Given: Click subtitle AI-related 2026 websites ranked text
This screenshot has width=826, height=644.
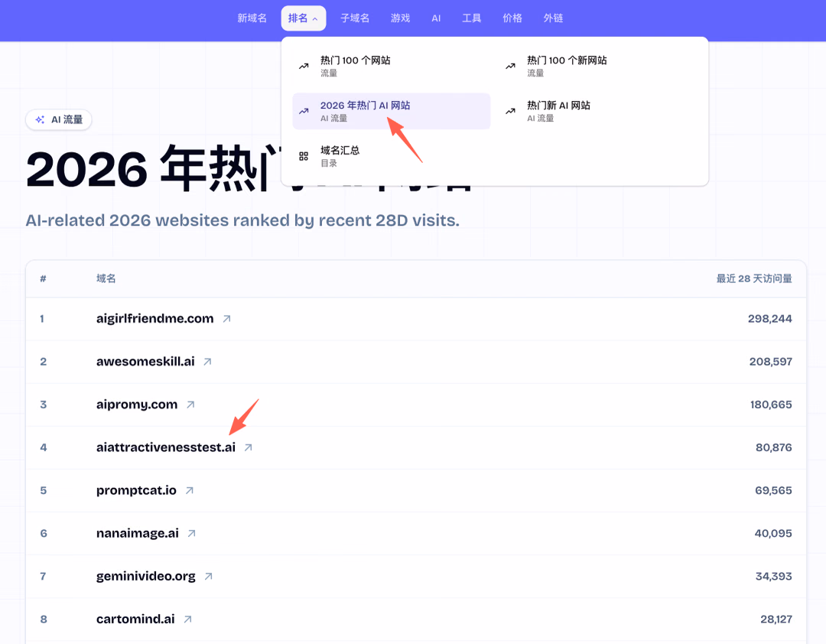Looking at the screenshot, I should point(242,220).
